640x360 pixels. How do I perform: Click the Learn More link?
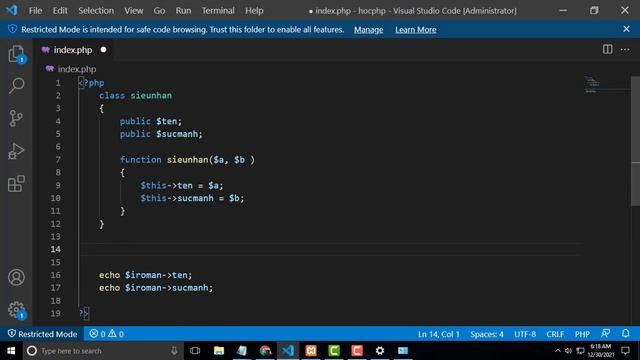(416, 30)
